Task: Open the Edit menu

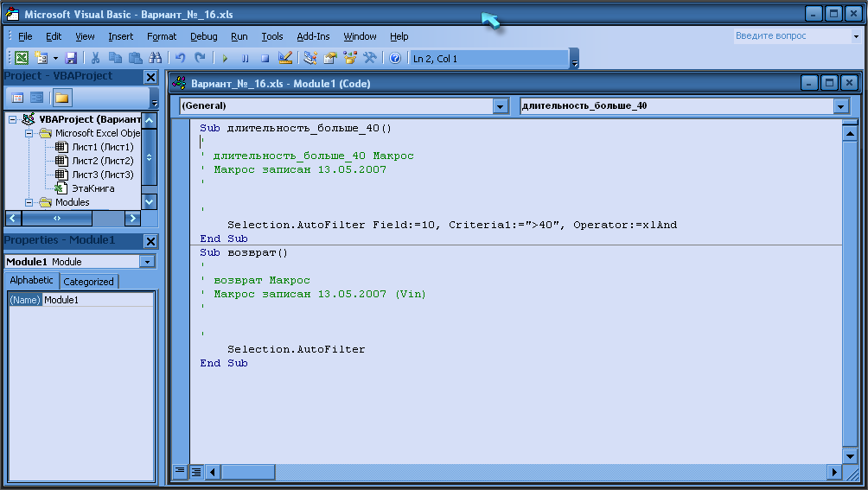Action: tap(54, 36)
